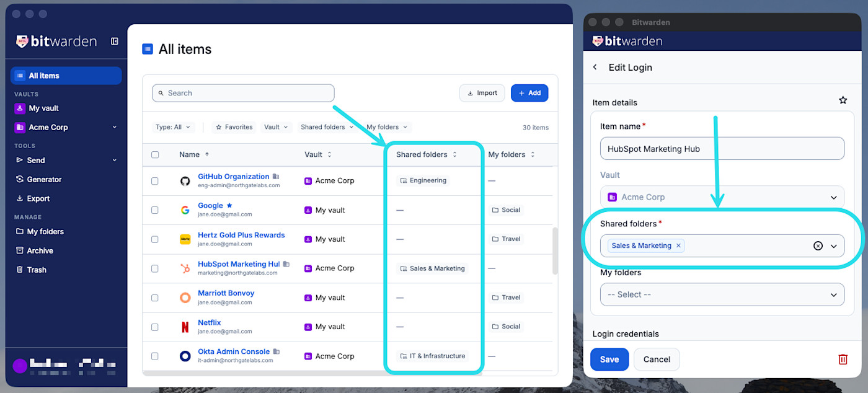
Task: Open the Shared folders filter dropdown
Action: coord(327,127)
